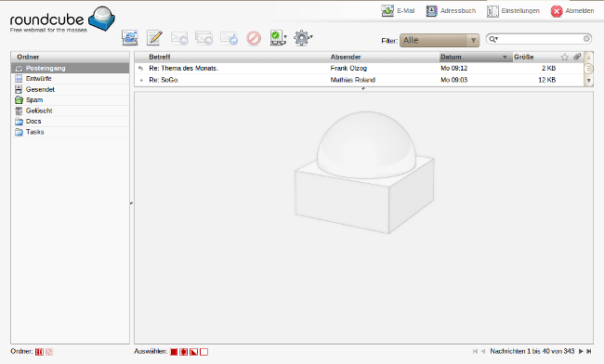604x364 pixels.
Task: Select the Tasks folder
Action: point(70,132)
